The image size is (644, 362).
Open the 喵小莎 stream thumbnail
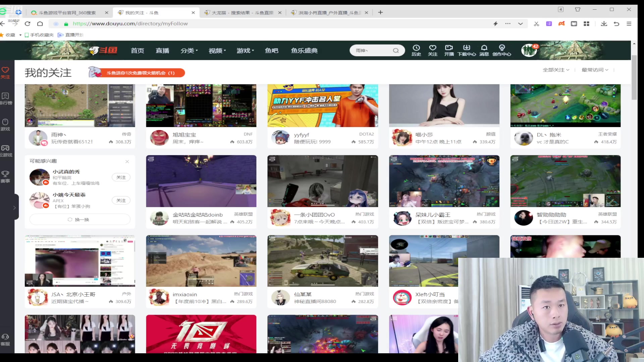(444, 106)
